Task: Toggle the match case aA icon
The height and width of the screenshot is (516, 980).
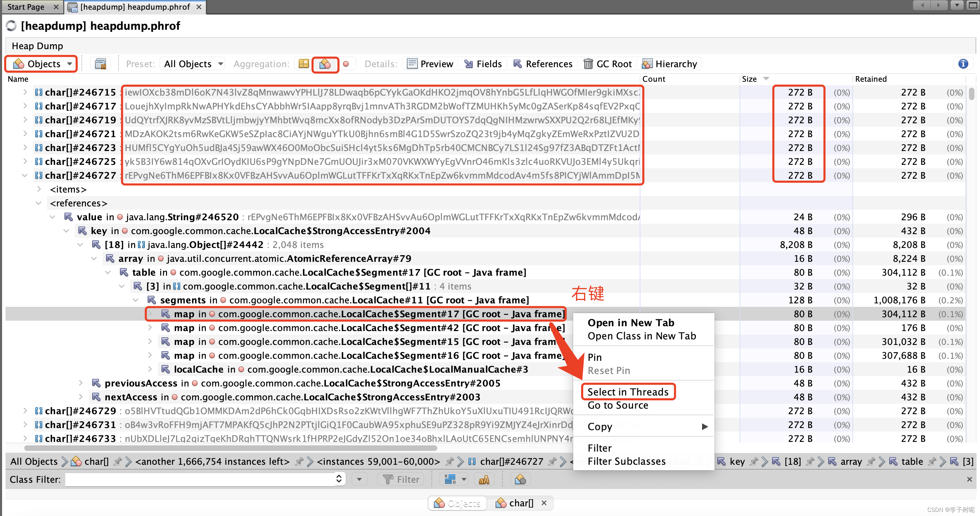Action: [484, 480]
